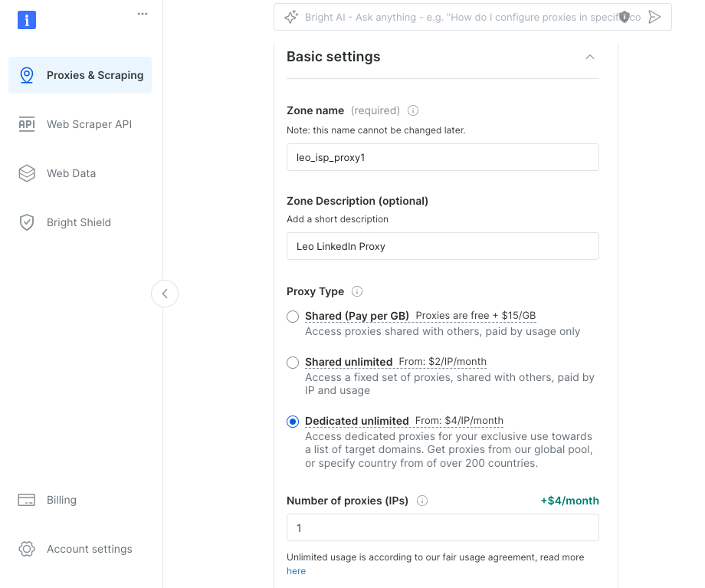The height and width of the screenshot is (588, 705).
Task: Click the info icon next to Proxy Type
Action: pos(357,291)
